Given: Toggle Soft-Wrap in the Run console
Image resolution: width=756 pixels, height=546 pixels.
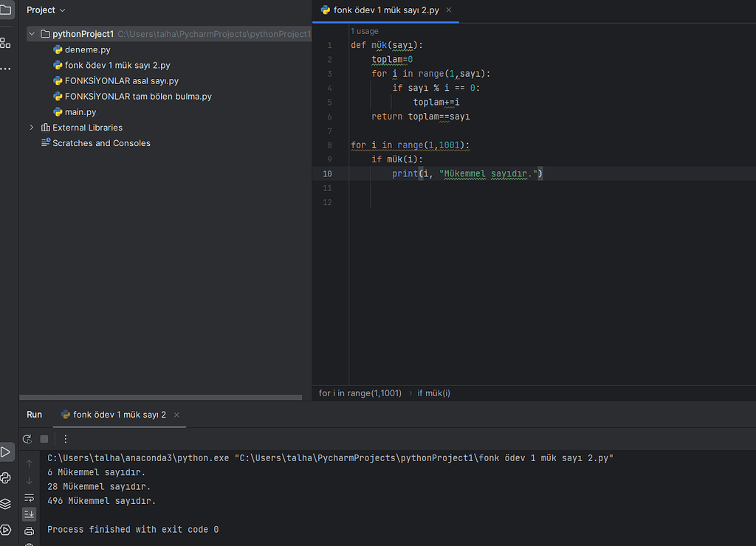Looking at the screenshot, I should tap(30, 497).
